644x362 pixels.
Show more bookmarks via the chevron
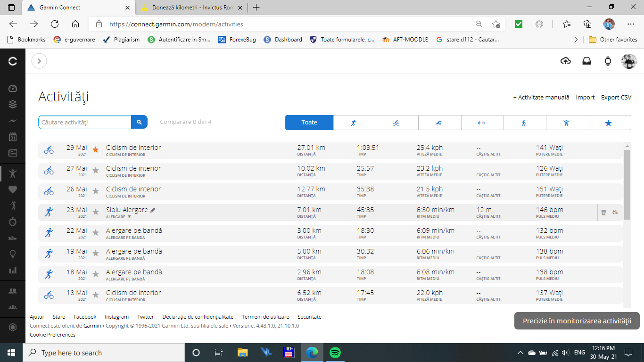pos(576,40)
